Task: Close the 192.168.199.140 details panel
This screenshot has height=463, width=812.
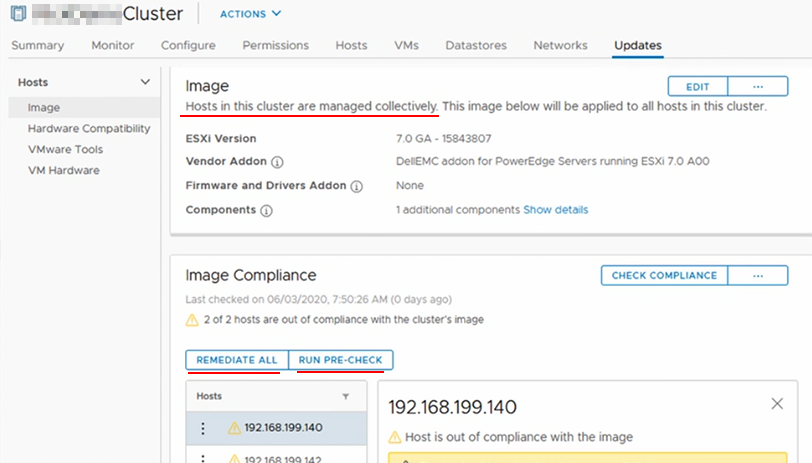Action: (x=777, y=403)
